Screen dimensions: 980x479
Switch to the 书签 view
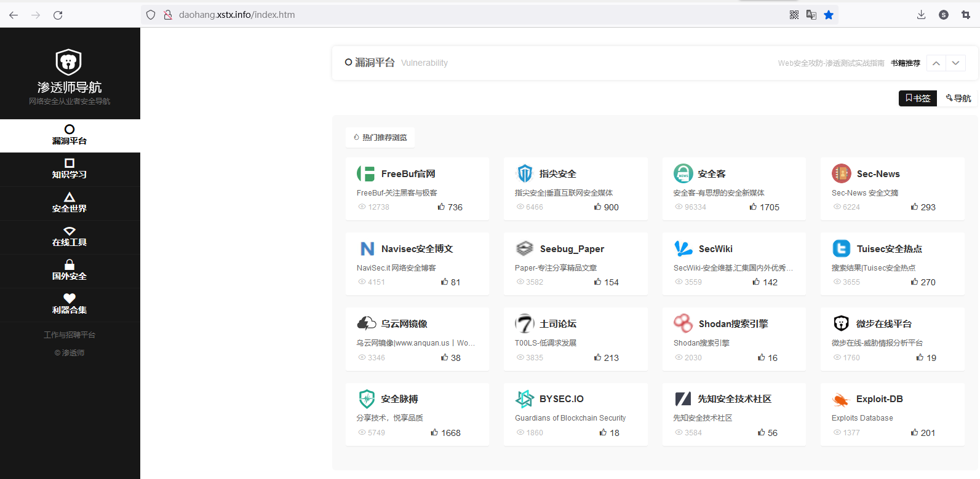[x=917, y=98]
